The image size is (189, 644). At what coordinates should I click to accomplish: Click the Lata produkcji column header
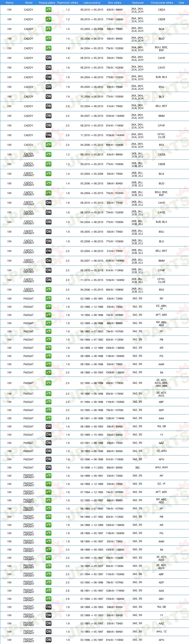[92, 2]
